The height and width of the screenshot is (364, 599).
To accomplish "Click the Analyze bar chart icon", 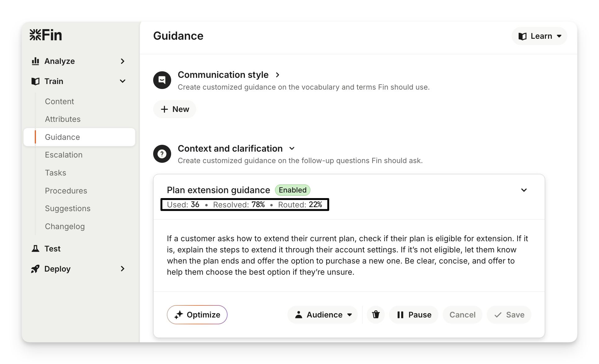I will pos(36,61).
